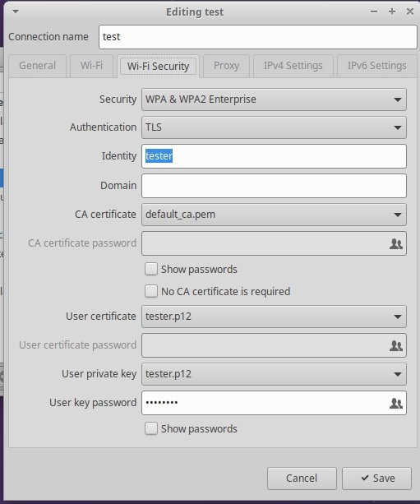
Task: Minimize the Editing test window
Action: [374, 12]
